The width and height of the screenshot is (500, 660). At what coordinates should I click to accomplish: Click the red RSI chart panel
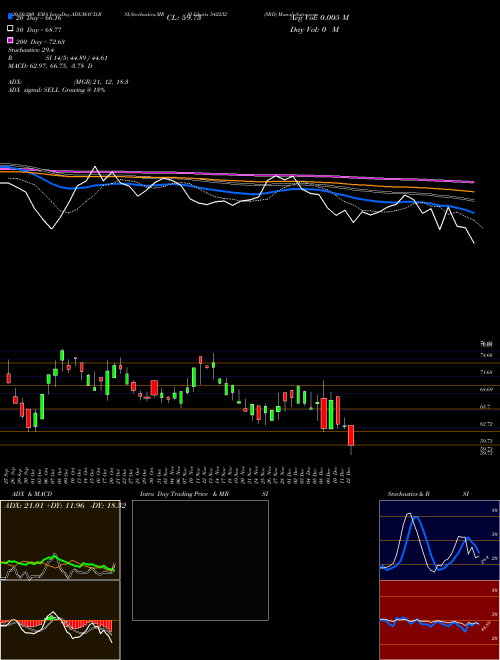point(439,620)
